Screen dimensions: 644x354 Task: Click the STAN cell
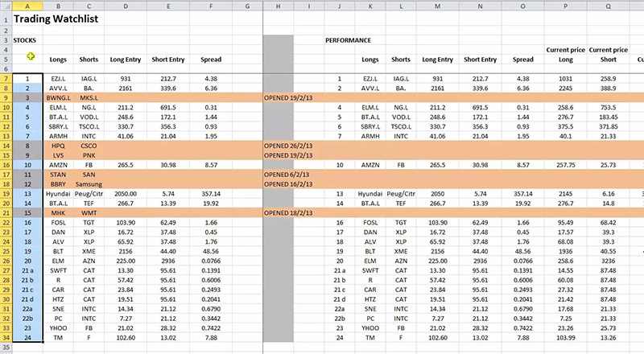[58, 175]
